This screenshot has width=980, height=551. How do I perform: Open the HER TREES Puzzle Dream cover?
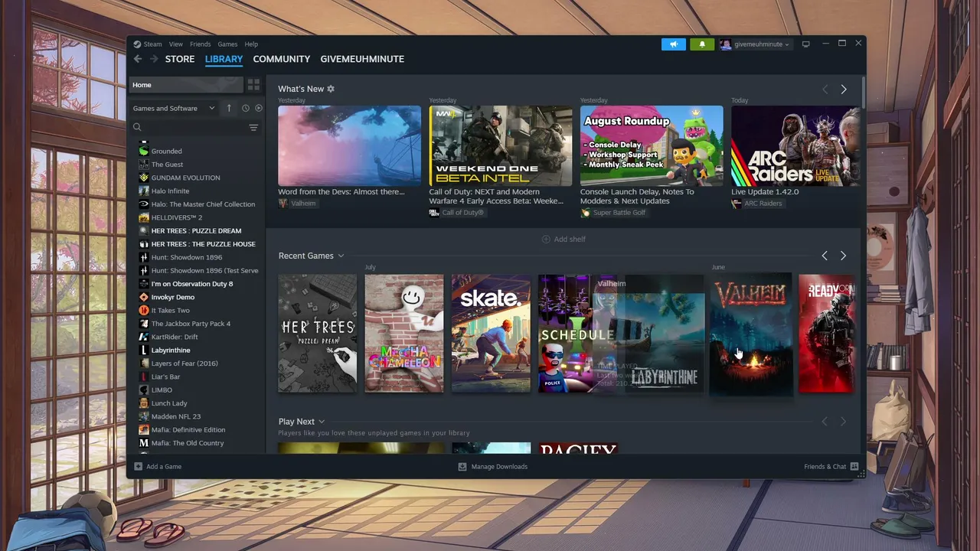(x=318, y=334)
